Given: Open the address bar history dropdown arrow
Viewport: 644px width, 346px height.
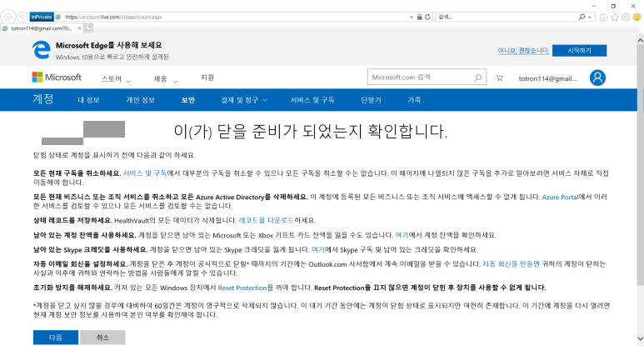Looking at the screenshot, I should (x=412, y=18).
